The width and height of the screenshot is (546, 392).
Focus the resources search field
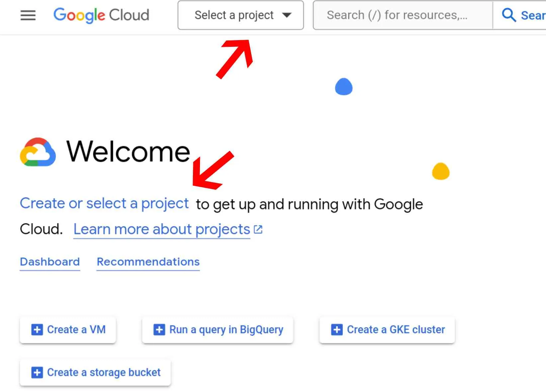(x=402, y=15)
